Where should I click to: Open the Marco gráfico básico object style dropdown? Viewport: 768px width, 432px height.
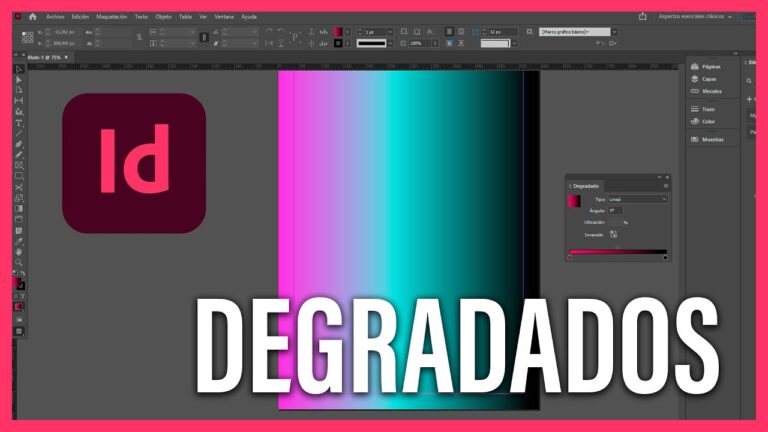click(x=615, y=32)
